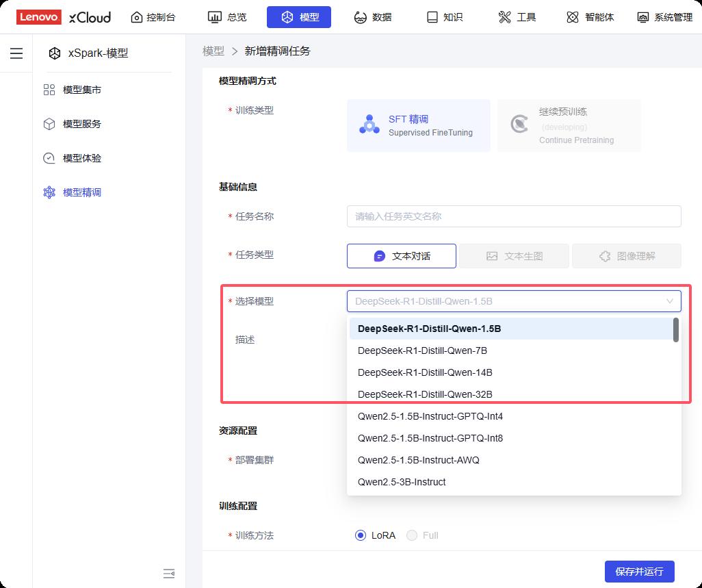702x588 pixels.
Task: Choose Qwen2.5-1.5B-Instruct-AWQ option
Action: (x=511, y=461)
